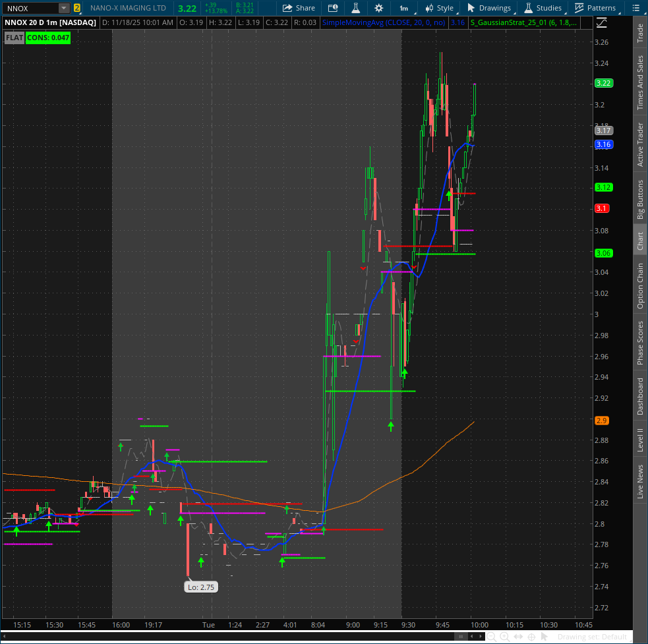Image resolution: width=648 pixels, height=644 pixels.
Task: Open the Level II side tab
Action: pyautogui.click(x=640, y=439)
